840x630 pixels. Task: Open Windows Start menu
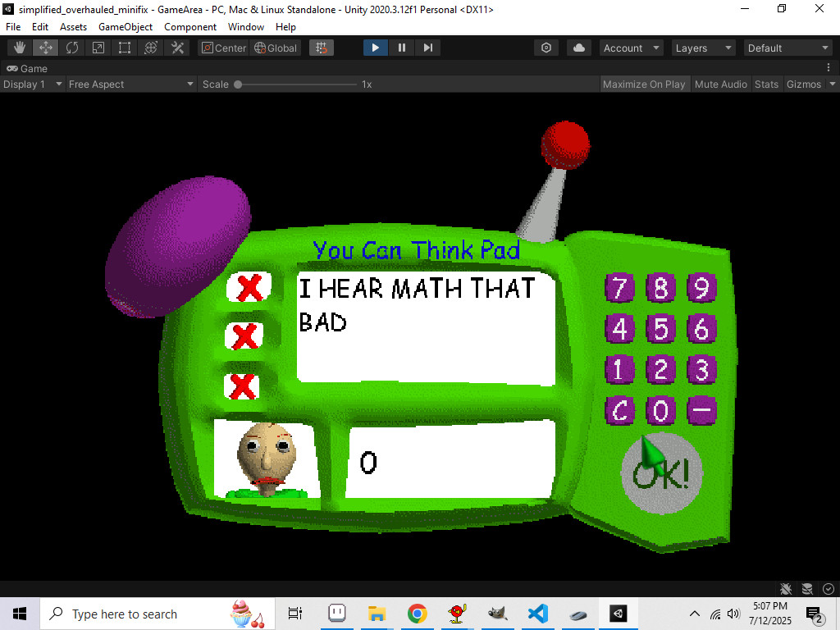20,614
